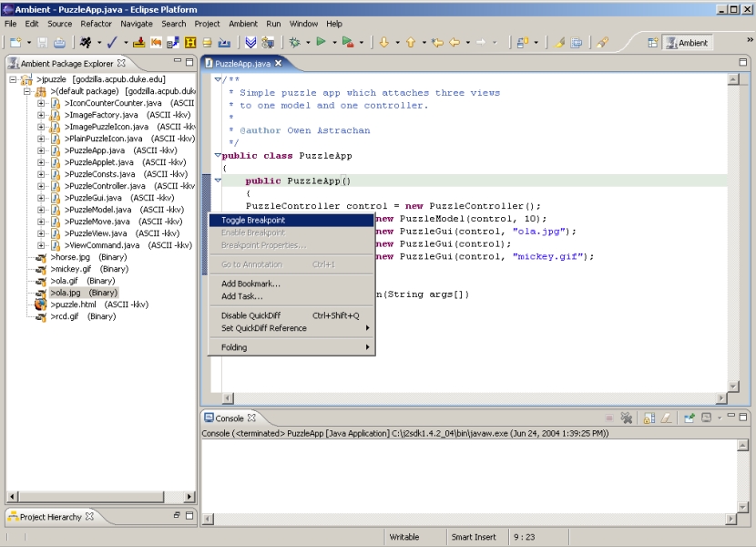Click Add Bookmark... in context menu
Image resolution: width=756 pixels, height=547 pixels.
pyautogui.click(x=250, y=284)
